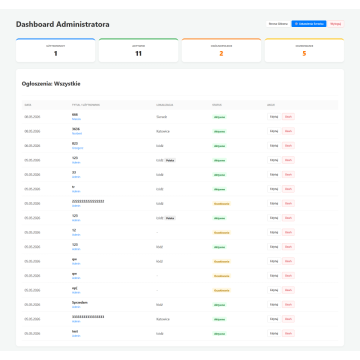
Task: Edit the zzzzzzzzzzzzzzzz listing
Action: pos(274,203)
